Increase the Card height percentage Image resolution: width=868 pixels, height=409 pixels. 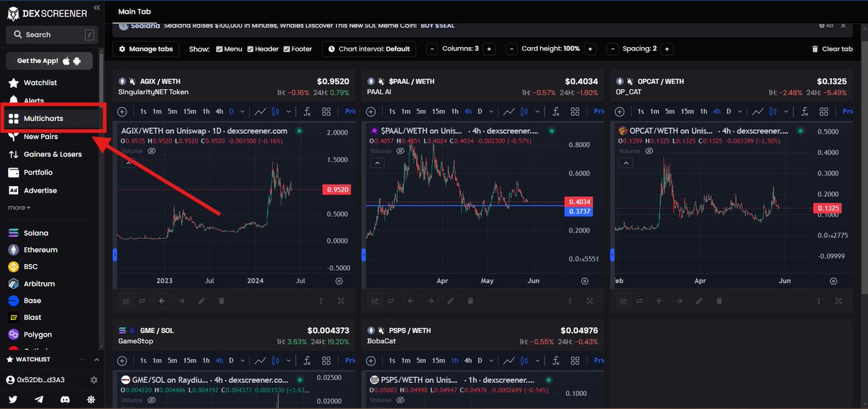point(590,49)
